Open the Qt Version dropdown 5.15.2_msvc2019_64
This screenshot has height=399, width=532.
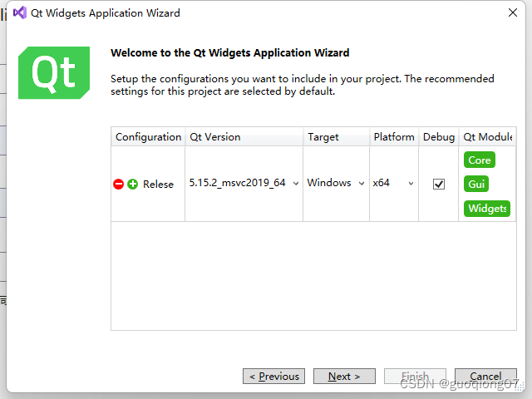point(244,183)
